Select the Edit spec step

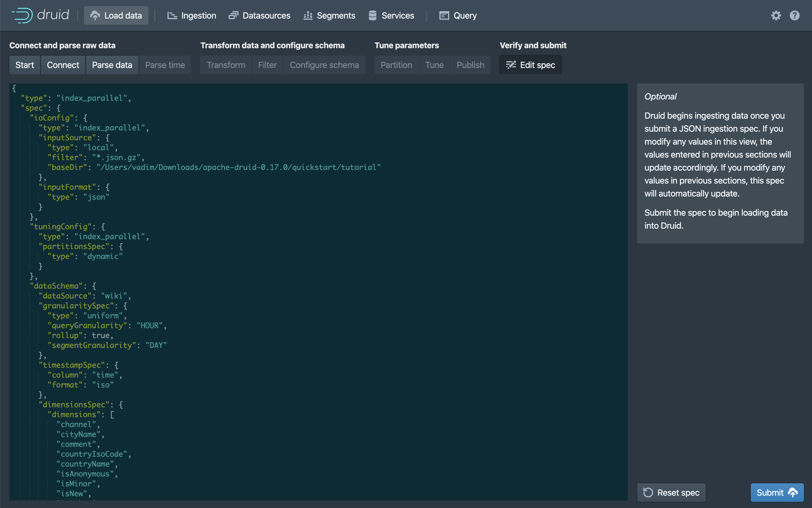point(530,65)
